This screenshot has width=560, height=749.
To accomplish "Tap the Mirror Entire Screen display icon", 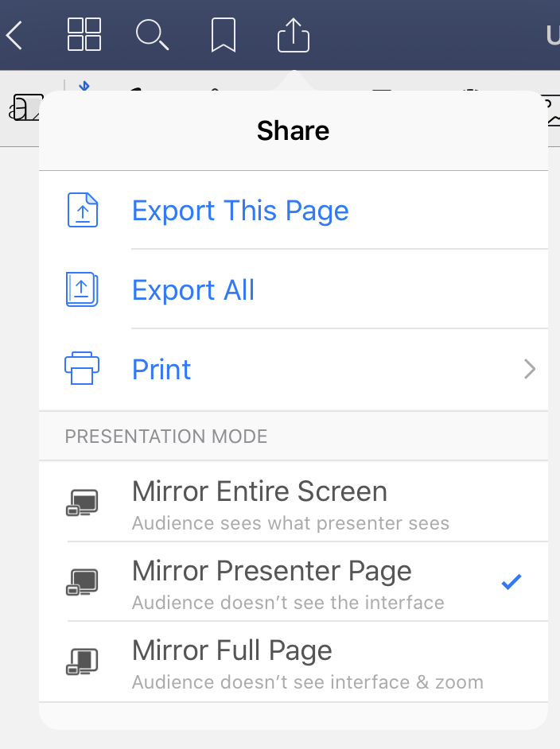I will [x=83, y=502].
